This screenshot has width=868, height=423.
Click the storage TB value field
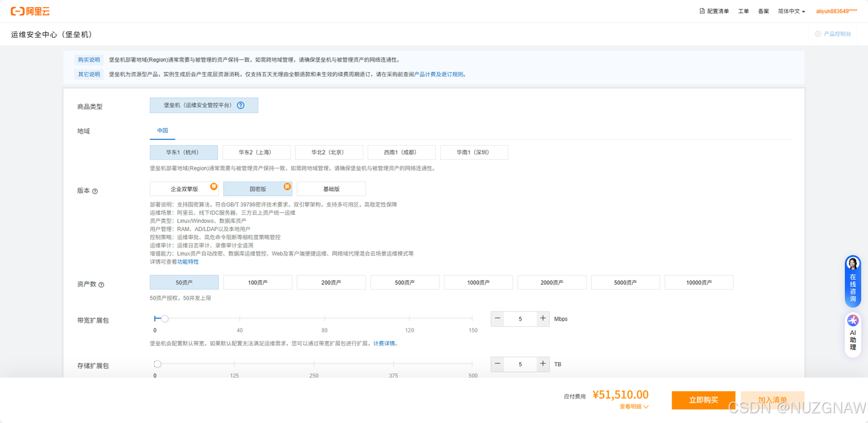[520, 365]
